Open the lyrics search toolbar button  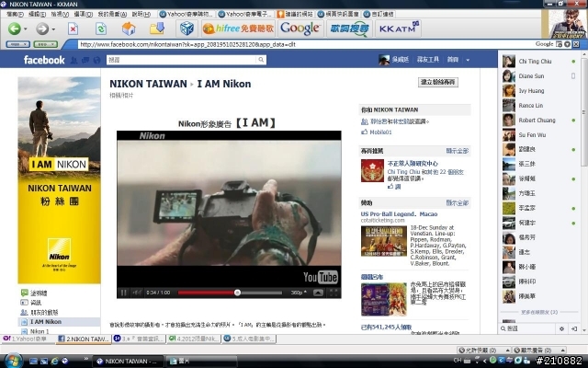(x=349, y=29)
